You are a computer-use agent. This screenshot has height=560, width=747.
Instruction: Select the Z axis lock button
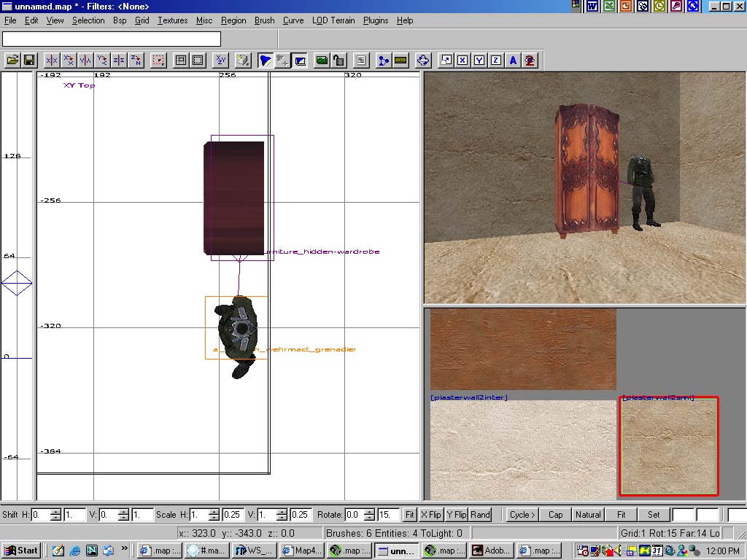click(x=496, y=61)
